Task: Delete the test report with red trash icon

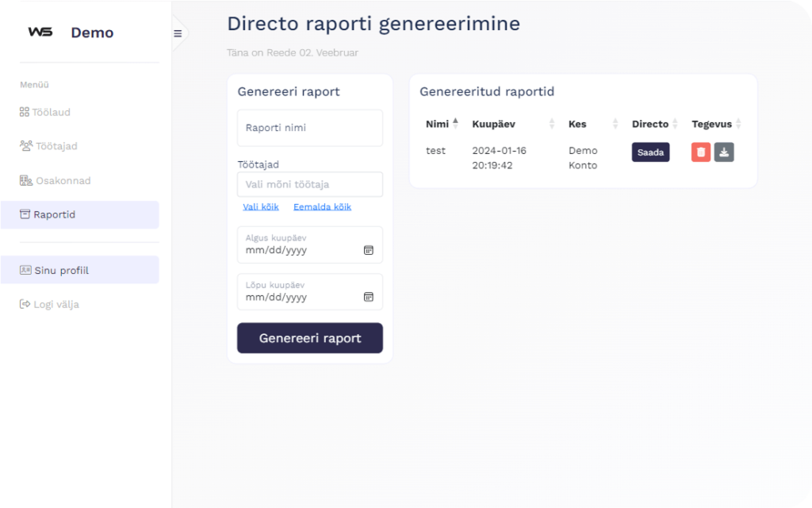Action: (701, 152)
